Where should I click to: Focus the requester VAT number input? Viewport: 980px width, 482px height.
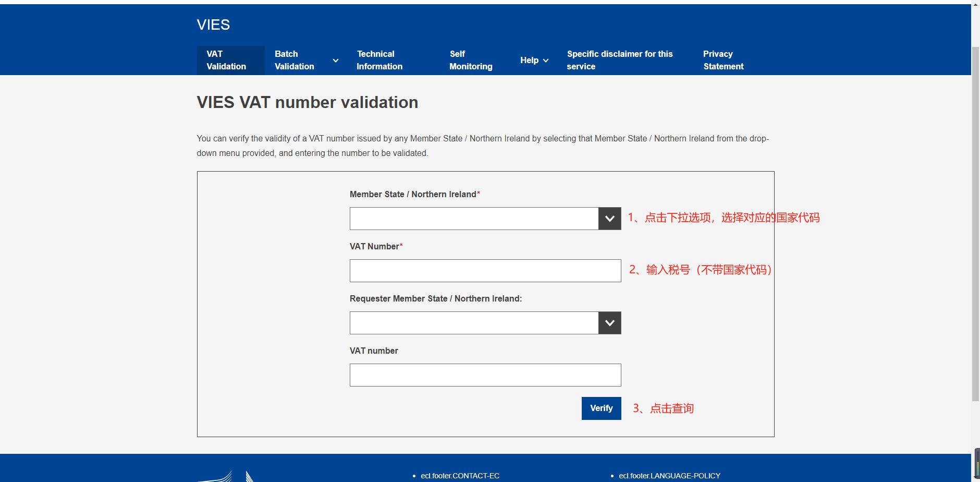tap(485, 375)
